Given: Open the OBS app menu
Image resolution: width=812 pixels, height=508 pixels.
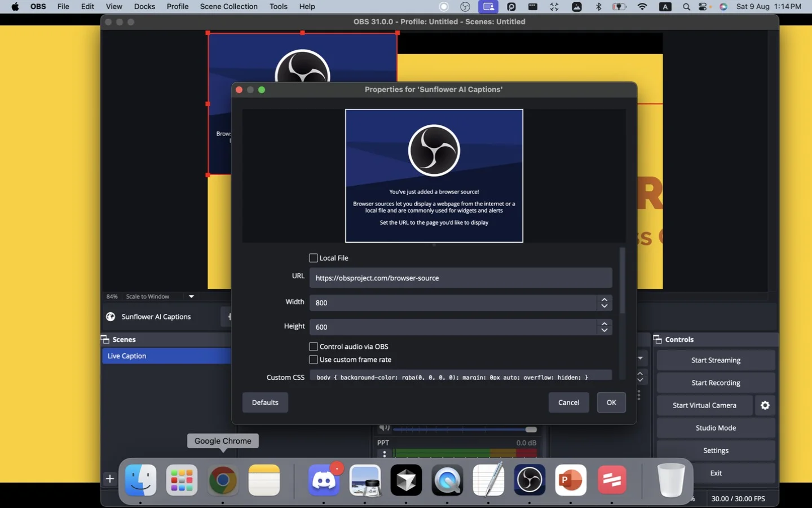Looking at the screenshot, I should 38,7.
